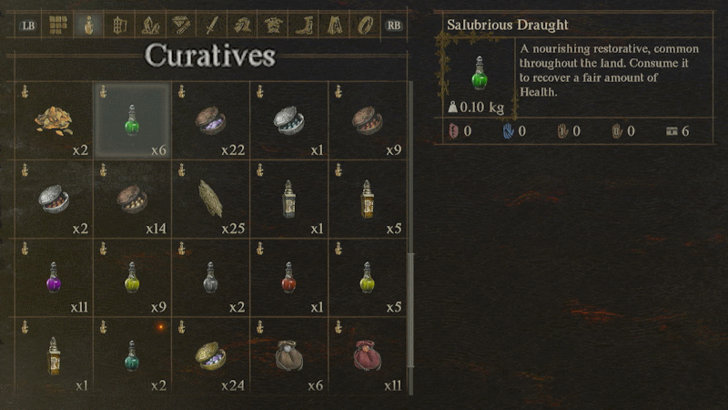Choose the teal potion flask x2

pyautogui.click(x=132, y=356)
